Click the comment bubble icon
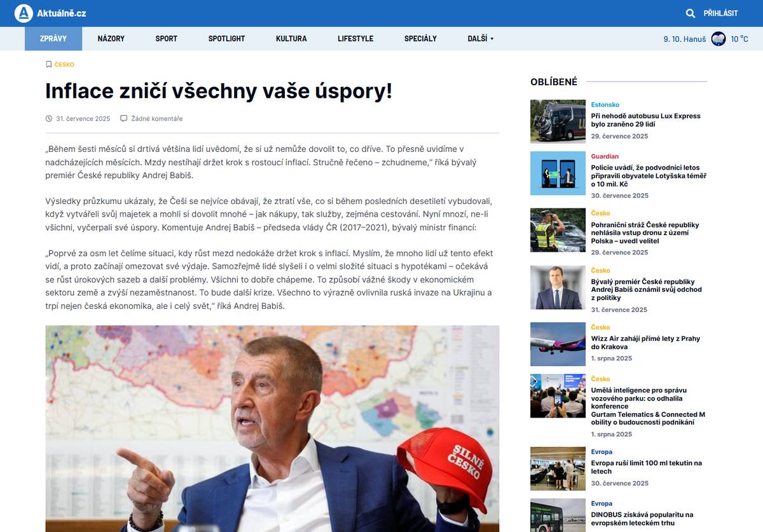This screenshot has height=532, width=763. 124,118
